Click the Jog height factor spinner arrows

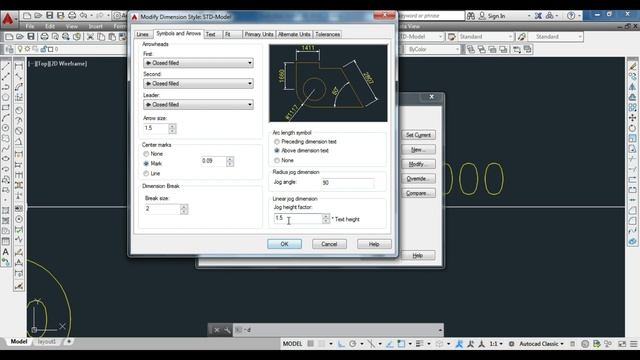(x=325, y=218)
